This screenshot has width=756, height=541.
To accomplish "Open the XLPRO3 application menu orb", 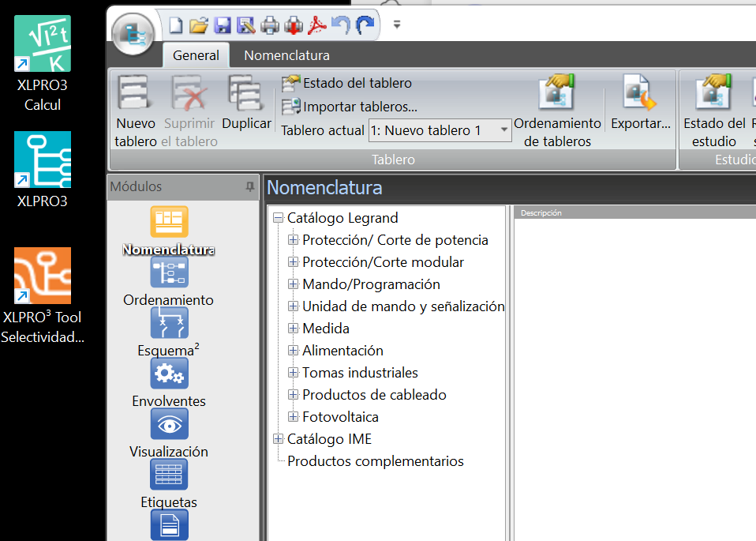I will click(x=133, y=34).
